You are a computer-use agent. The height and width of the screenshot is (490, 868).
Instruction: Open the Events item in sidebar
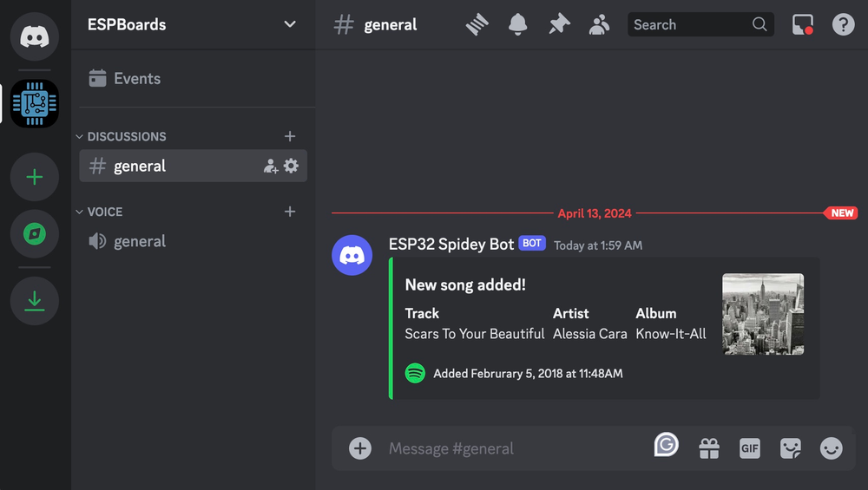click(x=136, y=79)
